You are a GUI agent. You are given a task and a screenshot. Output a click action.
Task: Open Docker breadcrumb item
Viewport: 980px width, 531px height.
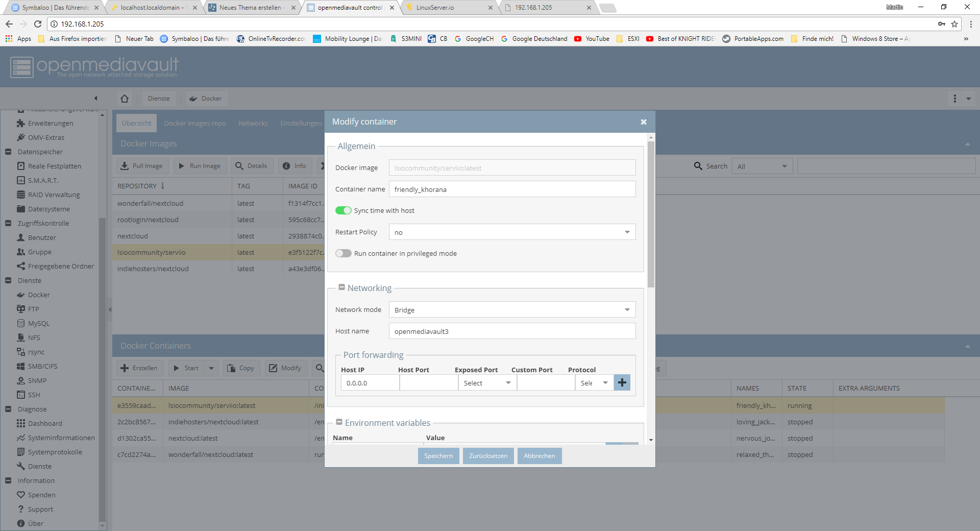206,99
